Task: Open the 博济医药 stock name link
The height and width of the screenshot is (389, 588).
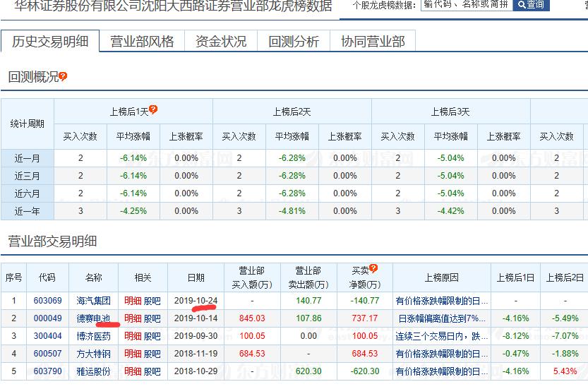Action: [x=93, y=336]
